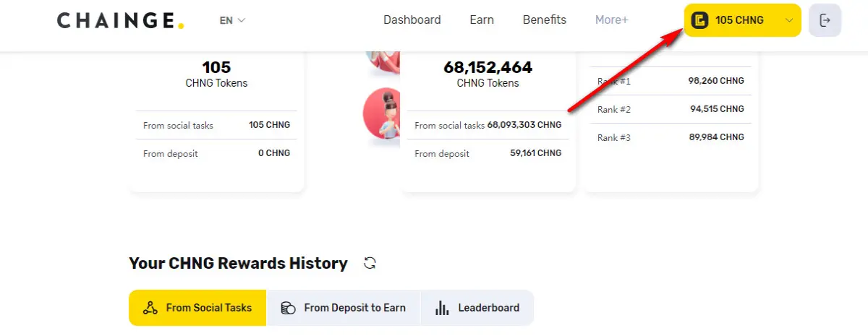
Task: Open the Leaderboard tab
Action: [x=477, y=308]
